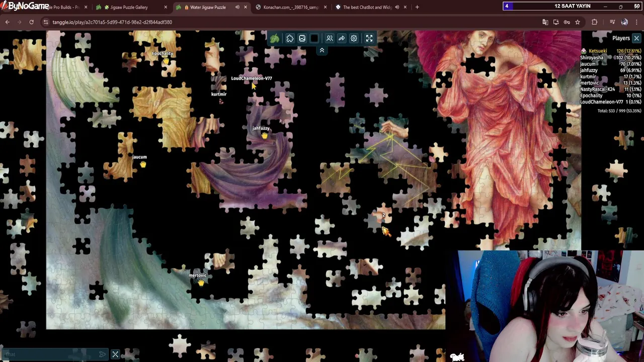Toggle the players list icon
Image resolution: width=644 pixels, height=362 pixels.
click(330, 39)
